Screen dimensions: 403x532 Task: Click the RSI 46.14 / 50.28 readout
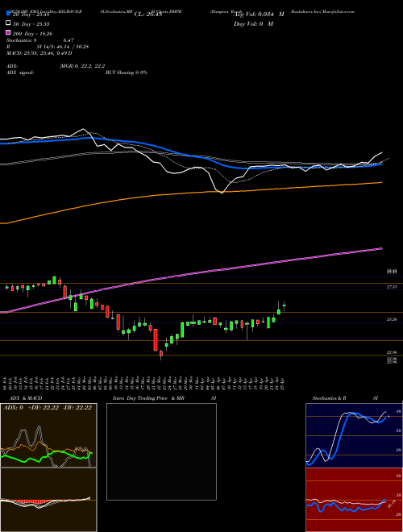click(x=48, y=47)
